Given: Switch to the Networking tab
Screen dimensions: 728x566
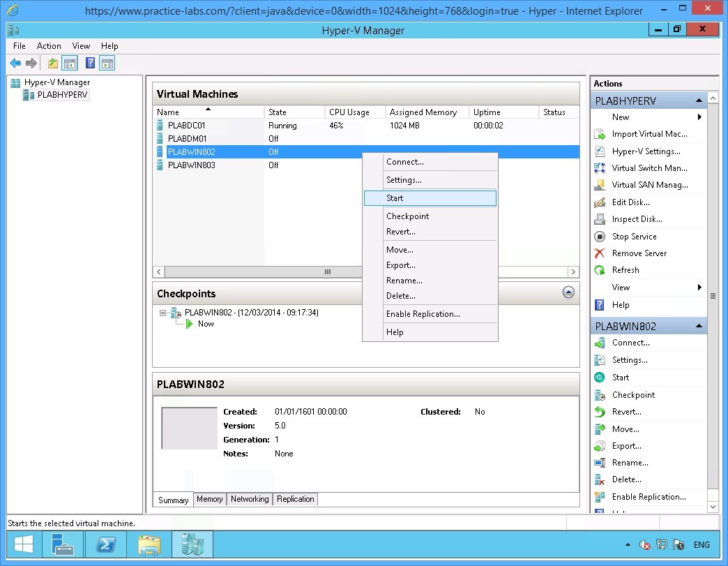Looking at the screenshot, I should point(250,499).
